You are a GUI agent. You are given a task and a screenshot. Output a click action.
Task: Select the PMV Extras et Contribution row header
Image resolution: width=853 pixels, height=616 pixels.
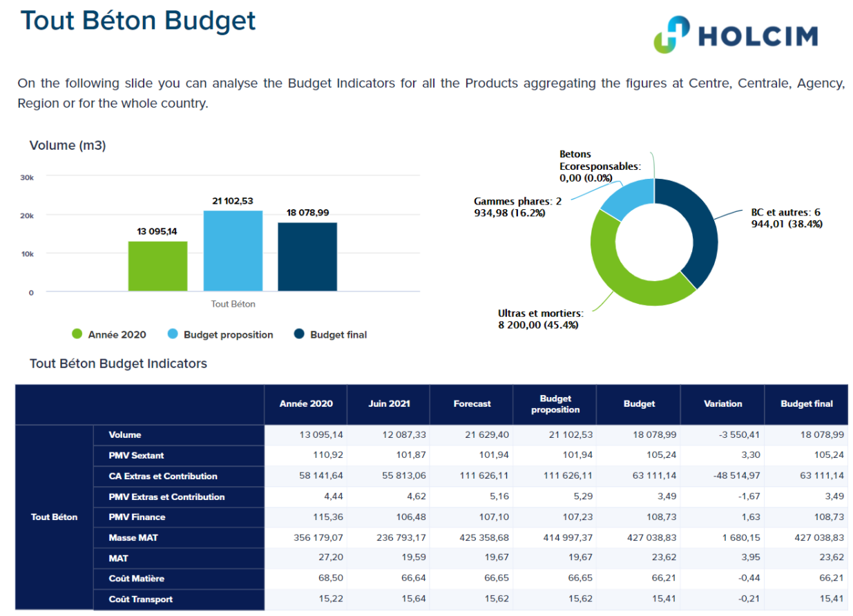click(x=179, y=497)
